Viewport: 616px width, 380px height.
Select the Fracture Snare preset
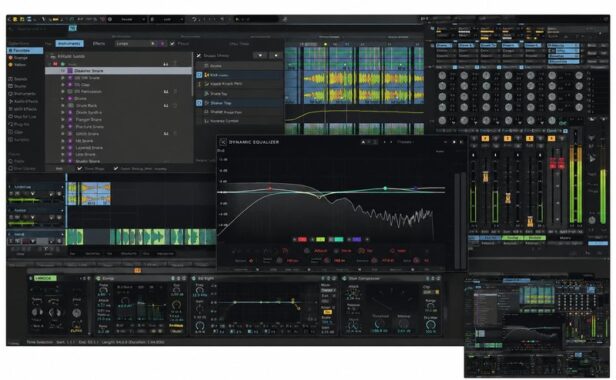point(90,127)
